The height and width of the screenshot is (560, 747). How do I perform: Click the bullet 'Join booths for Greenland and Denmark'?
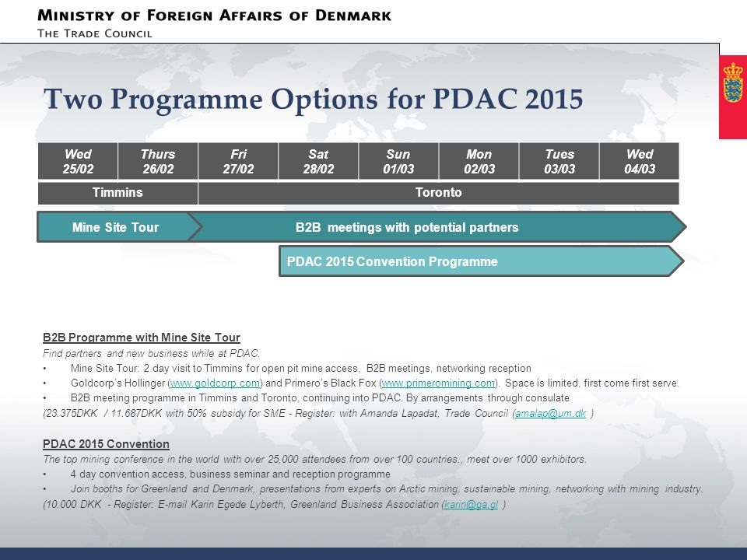[387, 489]
